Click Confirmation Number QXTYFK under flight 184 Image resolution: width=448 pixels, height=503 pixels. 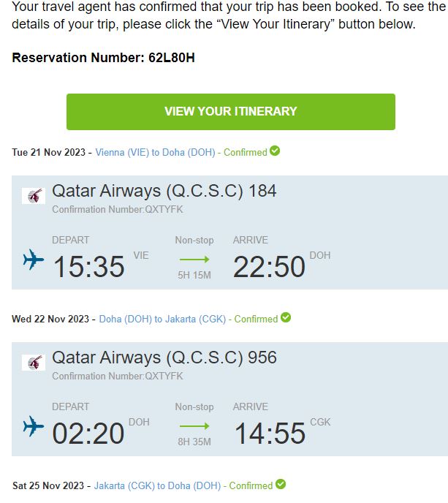point(118,210)
